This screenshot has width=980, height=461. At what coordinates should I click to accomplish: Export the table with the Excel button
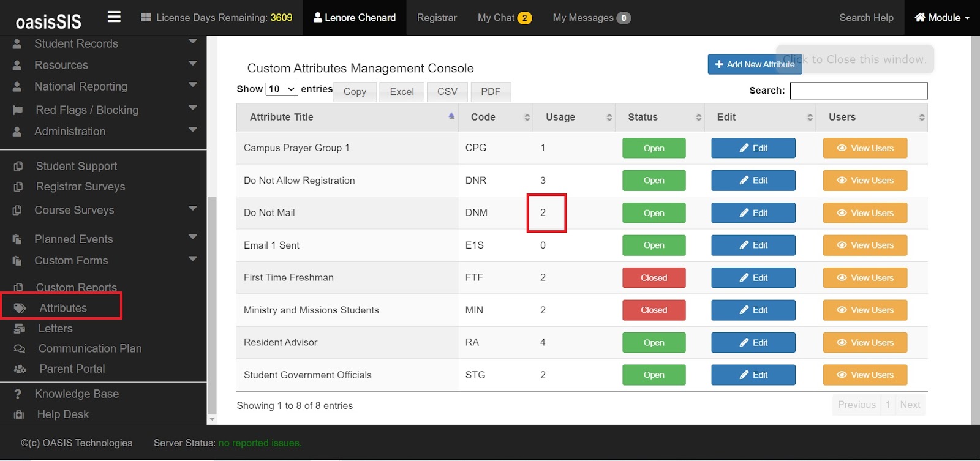tap(402, 92)
